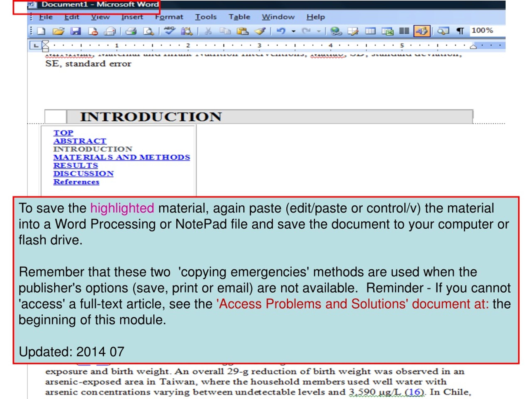Open the Help menu
The width and height of the screenshot is (532, 399).
click(x=316, y=17)
